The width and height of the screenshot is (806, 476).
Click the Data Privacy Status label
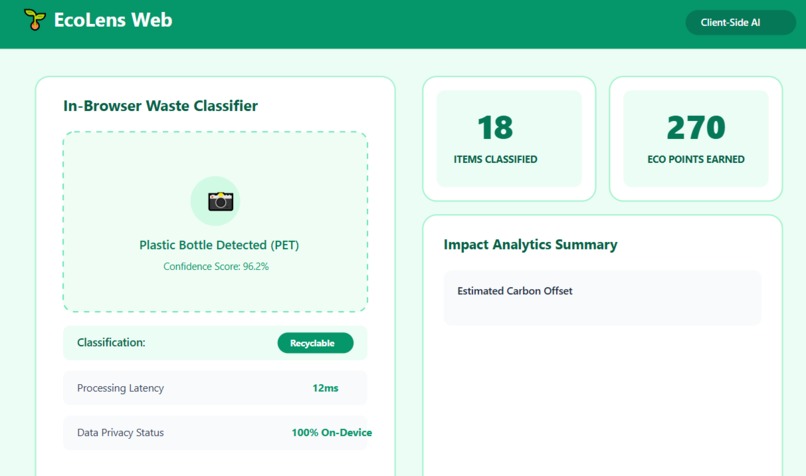[120, 433]
